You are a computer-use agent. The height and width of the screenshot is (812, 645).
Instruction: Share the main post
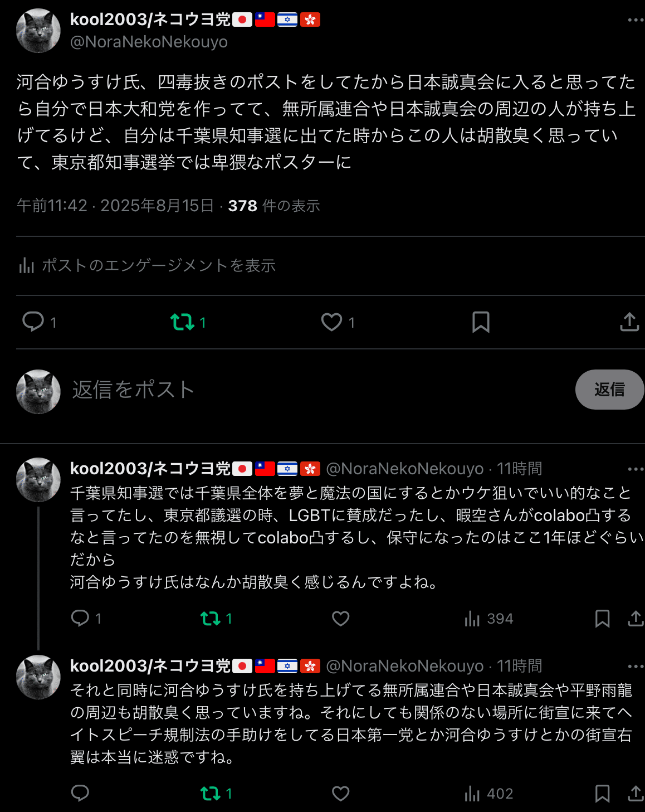click(629, 322)
